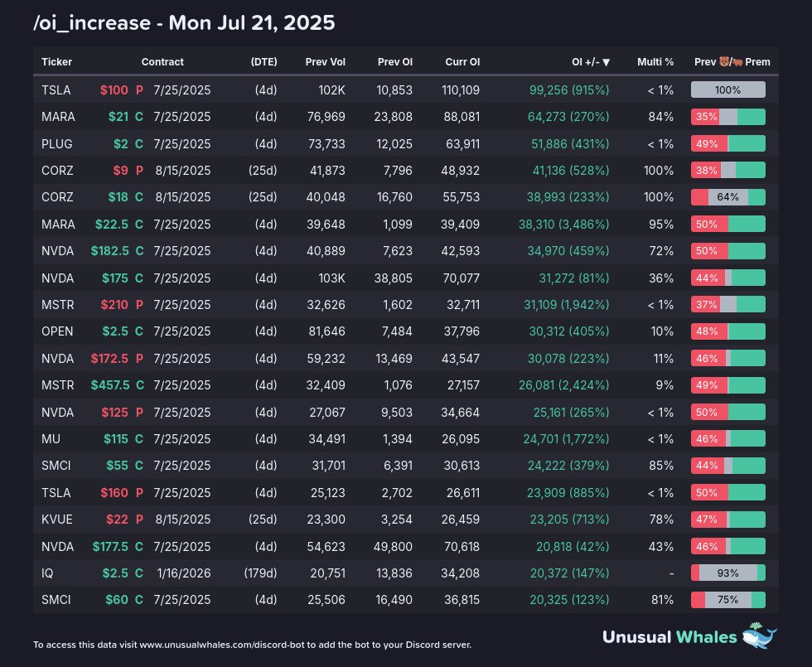Click the MU ticker cell

point(51,438)
